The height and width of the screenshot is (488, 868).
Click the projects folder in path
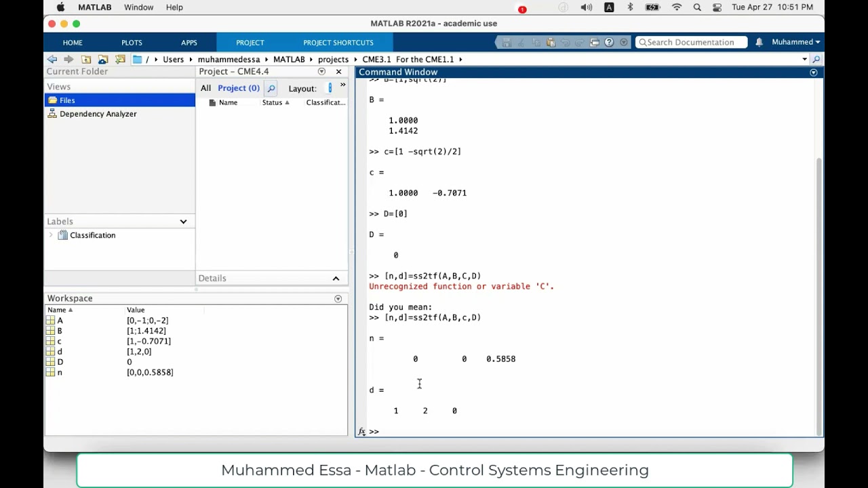[x=333, y=60]
